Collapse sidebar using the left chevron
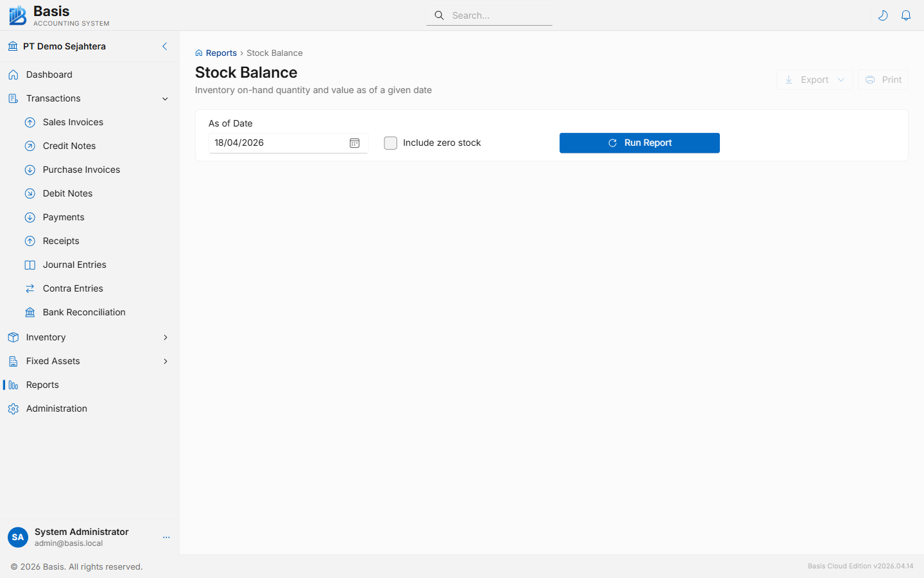The width and height of the screenshot is (924, 578). click(x=164, y=46)
